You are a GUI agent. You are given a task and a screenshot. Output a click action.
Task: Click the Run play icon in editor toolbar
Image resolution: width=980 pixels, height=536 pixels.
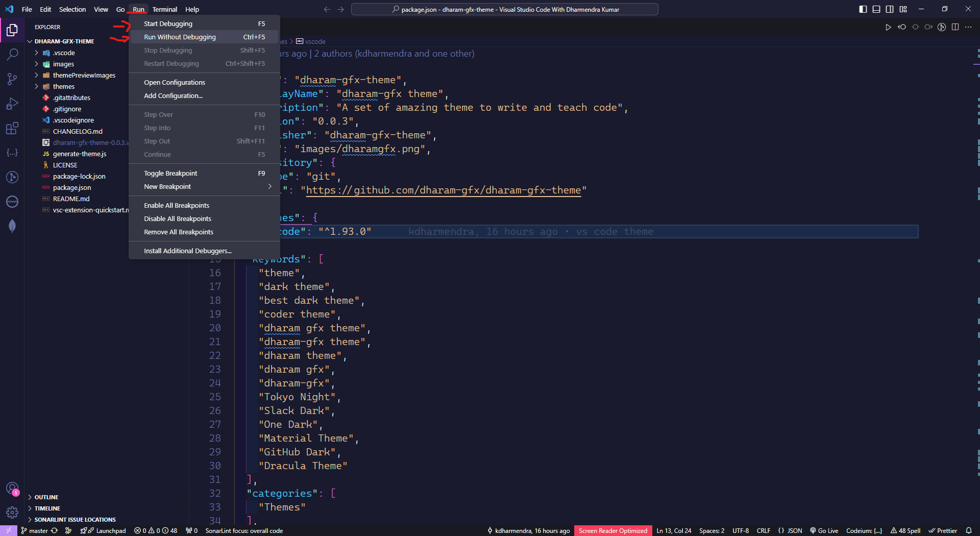point(888,27)
